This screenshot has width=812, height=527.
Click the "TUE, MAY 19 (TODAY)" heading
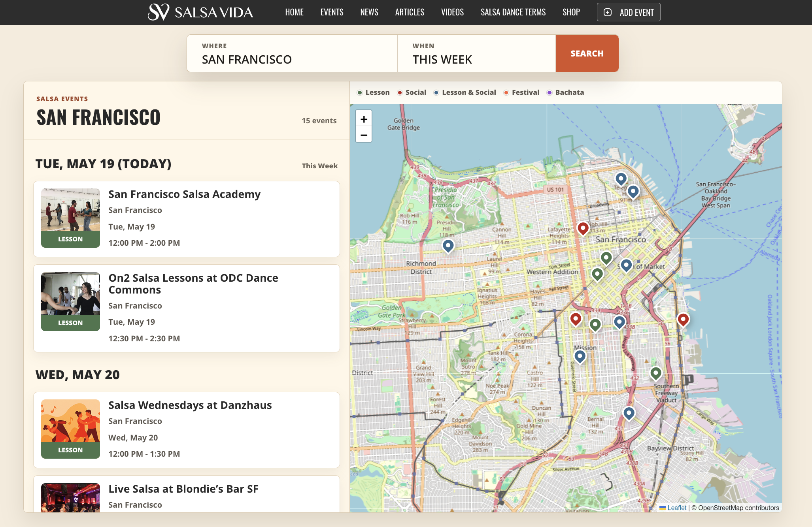103,164
